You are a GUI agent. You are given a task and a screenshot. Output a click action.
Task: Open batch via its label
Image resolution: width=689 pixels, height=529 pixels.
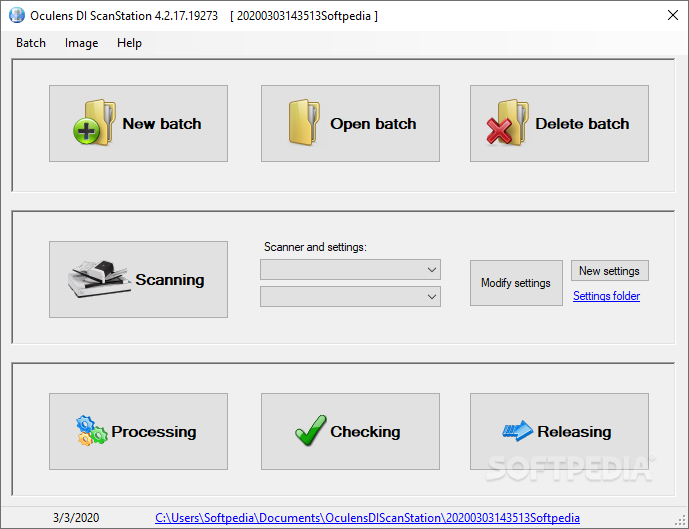373,124
